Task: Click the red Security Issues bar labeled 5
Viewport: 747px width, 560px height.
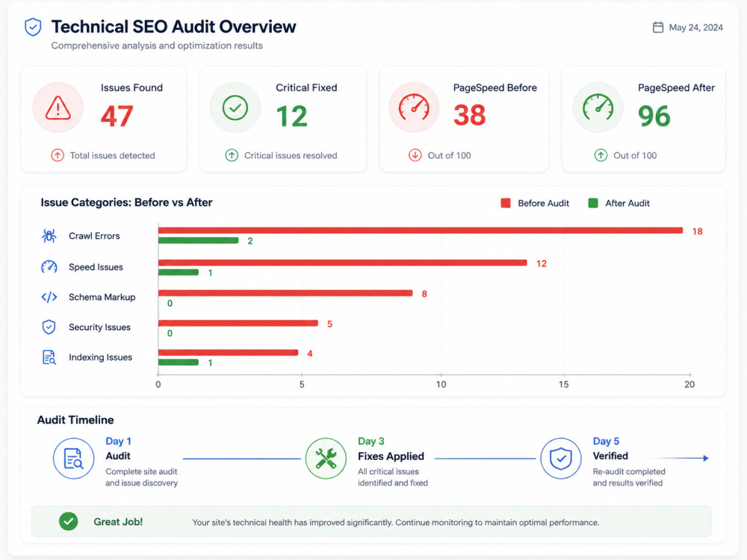Action: 238,323
